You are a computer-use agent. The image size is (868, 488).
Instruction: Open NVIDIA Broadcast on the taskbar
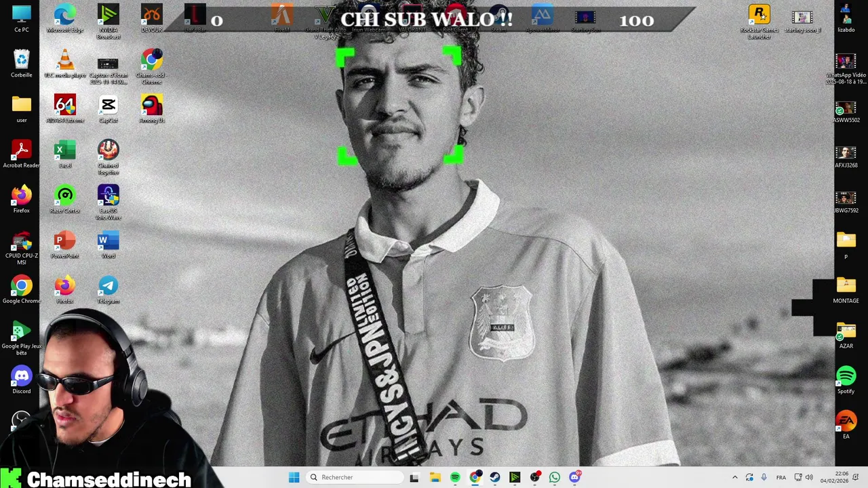(515, 477)
